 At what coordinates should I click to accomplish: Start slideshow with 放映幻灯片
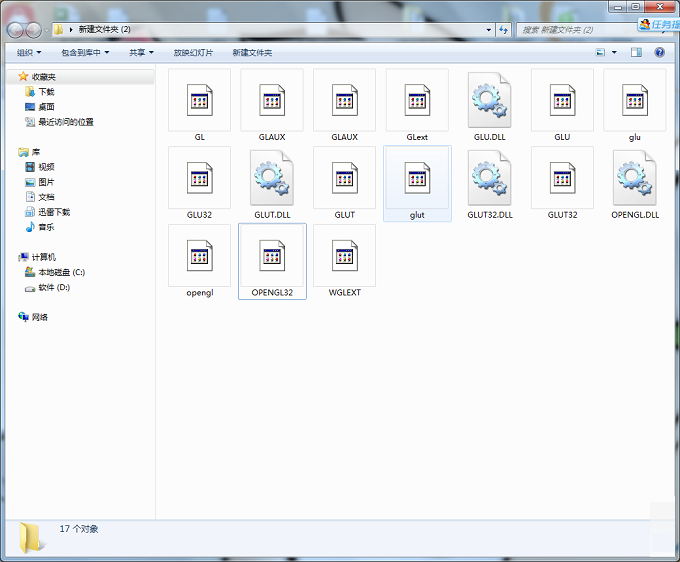coord(193,52)
